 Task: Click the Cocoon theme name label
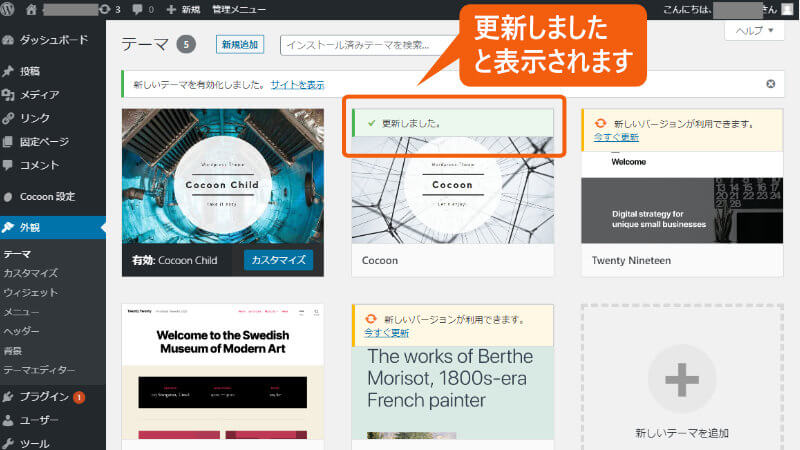(380, 260)
